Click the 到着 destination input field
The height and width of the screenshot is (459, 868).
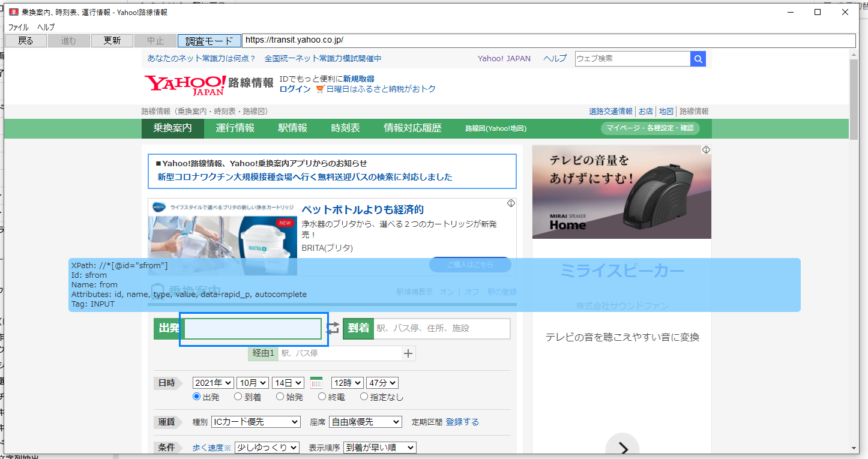[x=442, y=328]
